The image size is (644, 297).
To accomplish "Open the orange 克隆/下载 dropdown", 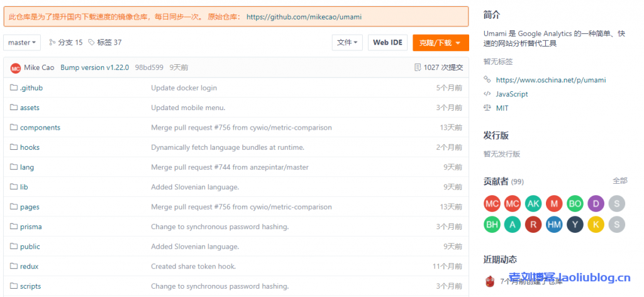I will click(x=440, y=43).
